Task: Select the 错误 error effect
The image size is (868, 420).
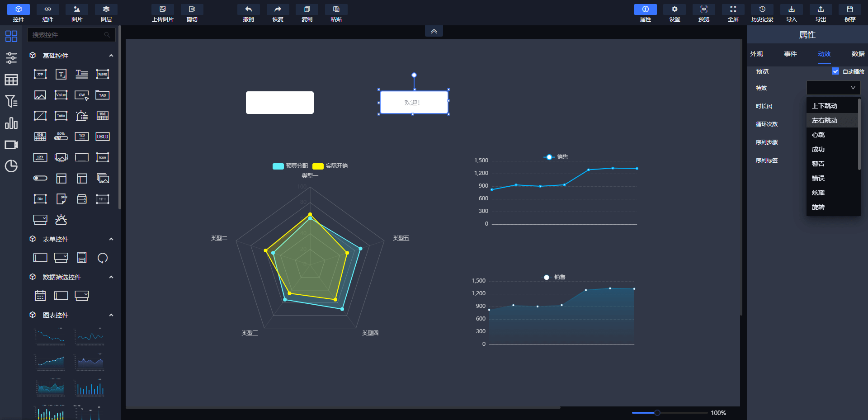Action: tap(832, 178)
